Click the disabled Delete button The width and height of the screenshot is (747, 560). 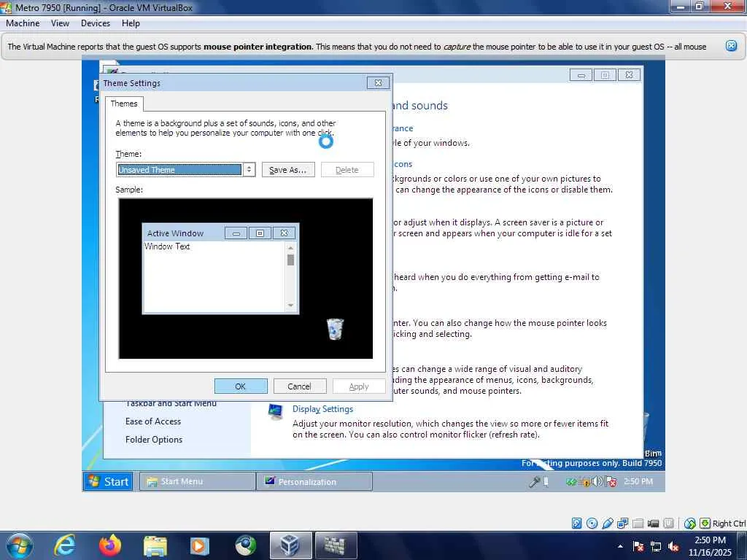(347, 170)
